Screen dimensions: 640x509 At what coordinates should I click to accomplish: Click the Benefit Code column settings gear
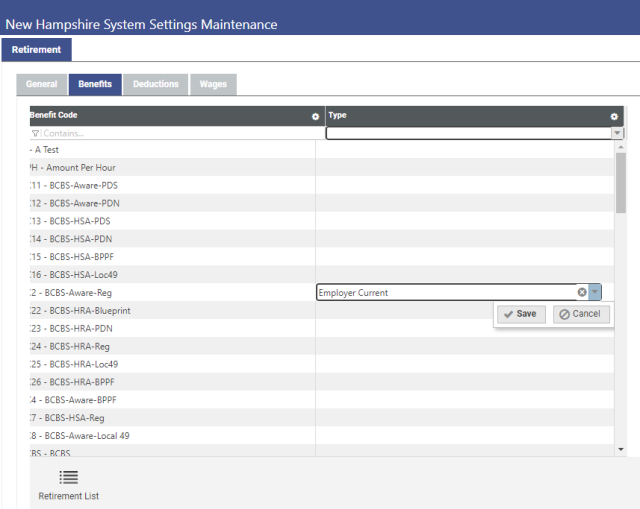(316, 117)
